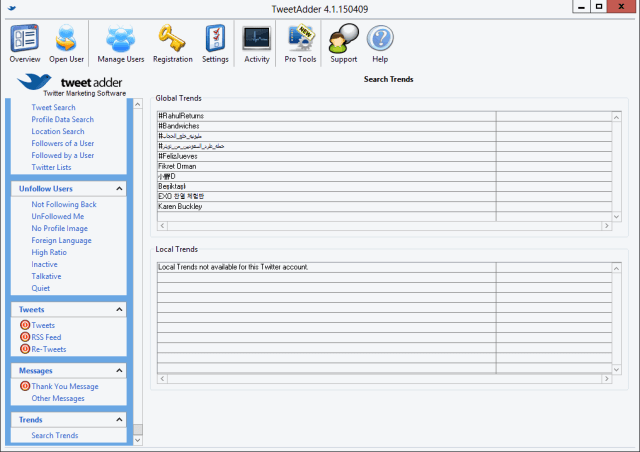
Task: Choose Foreign Language unfollow option
Action: pyautogui.click(x=61, y=240)
